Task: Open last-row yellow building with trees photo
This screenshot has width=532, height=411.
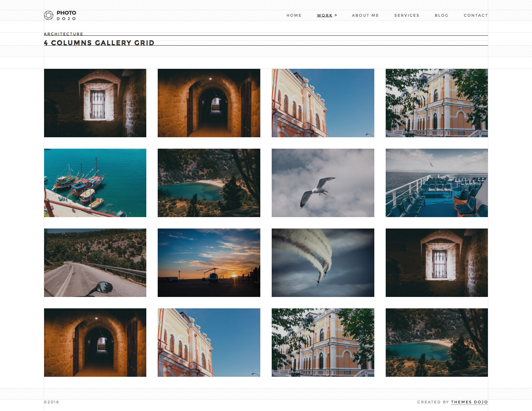Action: 323,343
